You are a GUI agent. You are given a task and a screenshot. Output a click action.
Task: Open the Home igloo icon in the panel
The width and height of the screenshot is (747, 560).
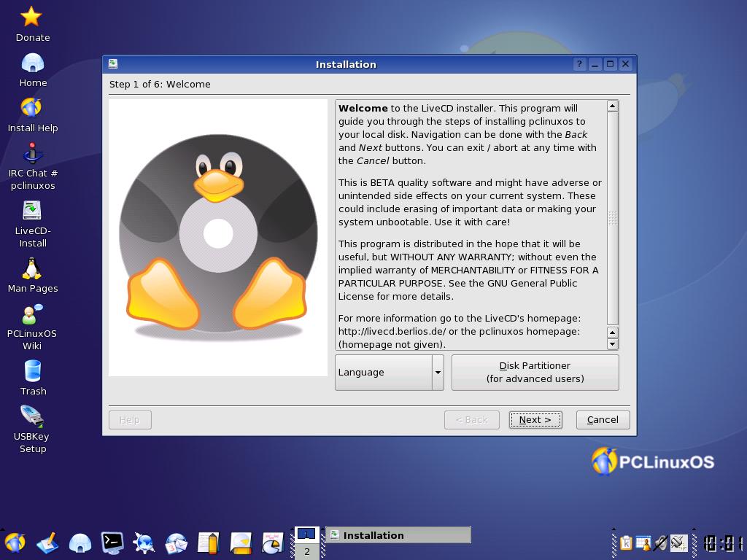click(x=80, y=542)
